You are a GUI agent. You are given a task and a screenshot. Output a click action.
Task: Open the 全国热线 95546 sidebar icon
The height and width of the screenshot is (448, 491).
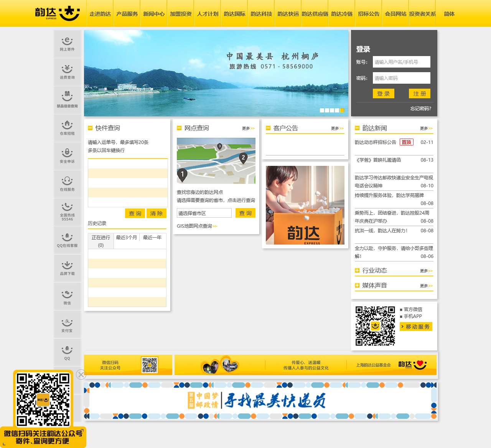pos(67,212)
